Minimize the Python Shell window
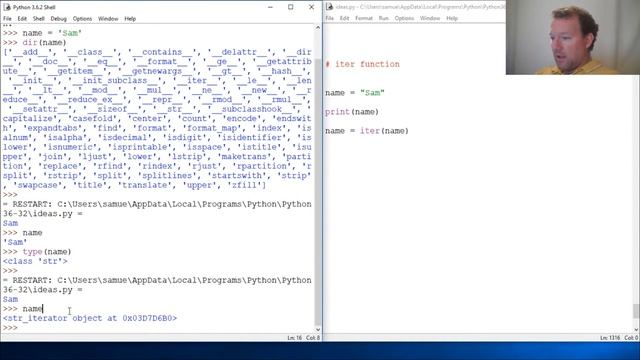 [270, 7]
